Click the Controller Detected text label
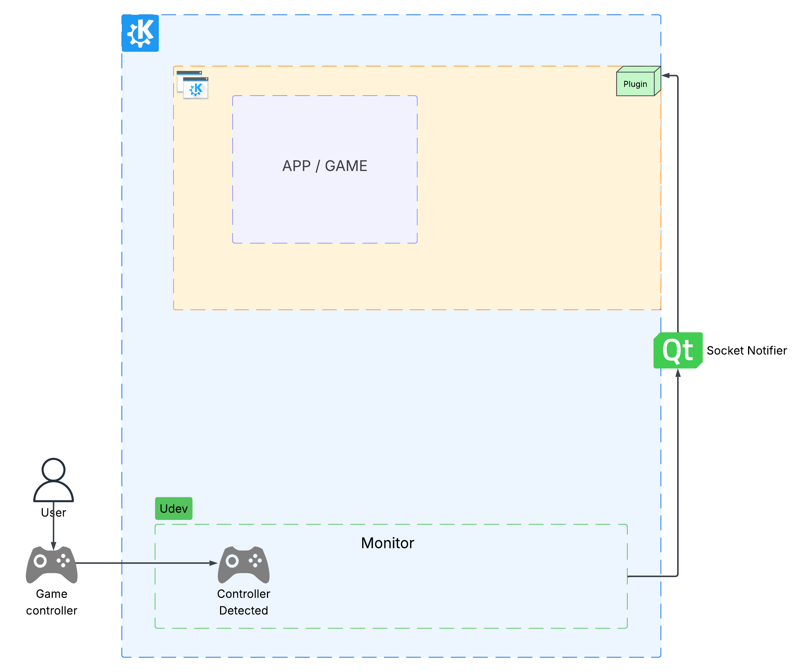The width and height of the screenshot is (806, 672). pyautogui.click(x=243, y=603)
